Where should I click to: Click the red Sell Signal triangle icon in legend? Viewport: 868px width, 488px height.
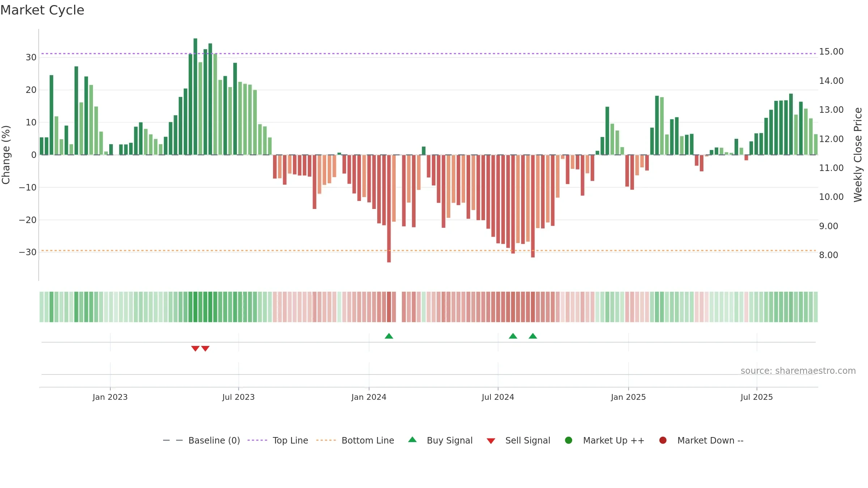(x=491, y=441)
